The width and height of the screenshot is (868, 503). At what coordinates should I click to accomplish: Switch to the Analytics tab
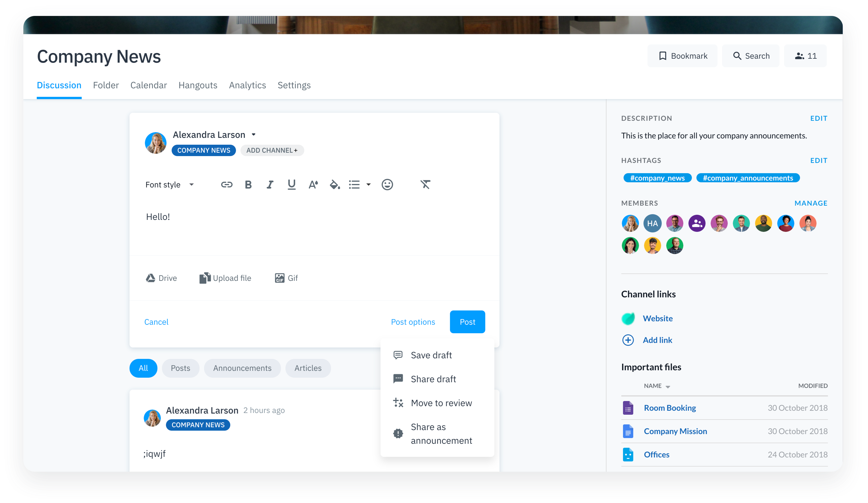coord(247,85)
